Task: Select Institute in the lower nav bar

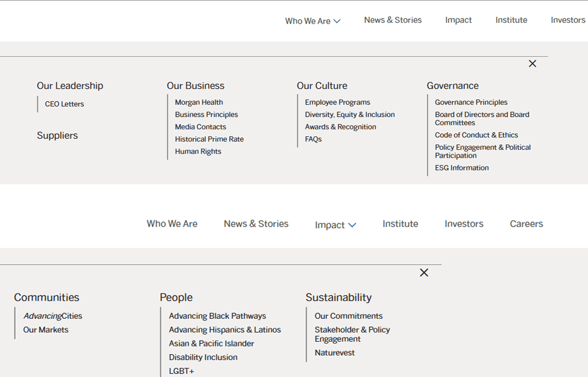Action: (400, 224)
